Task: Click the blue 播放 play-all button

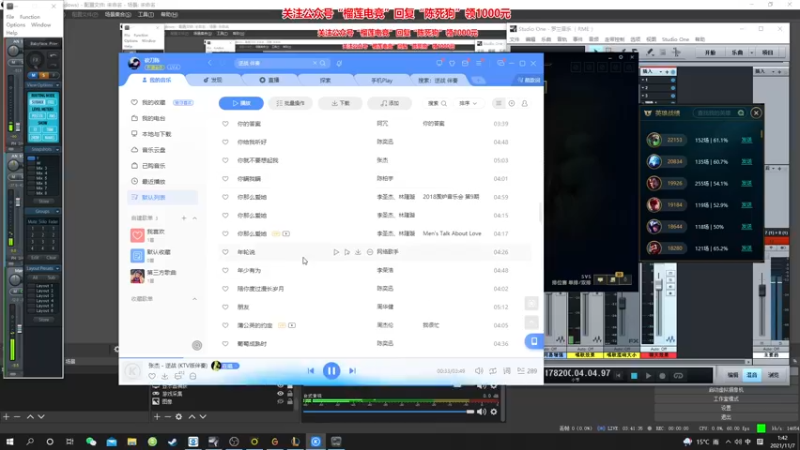Action: 241,103
